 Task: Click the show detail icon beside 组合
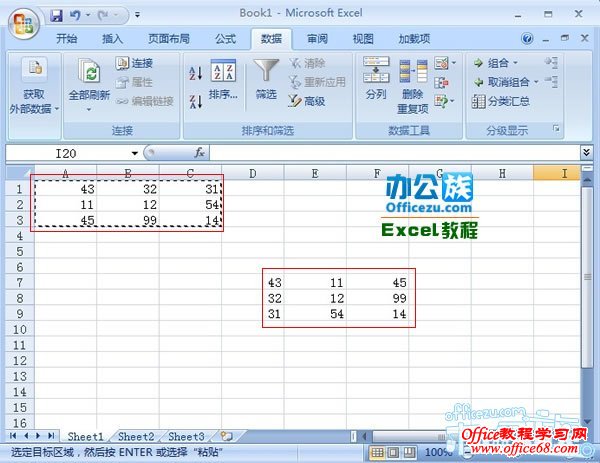(551, 63)
